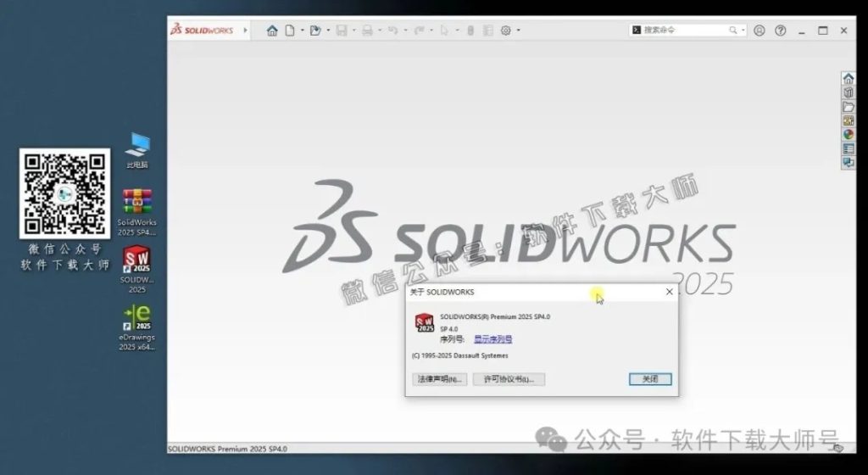This screenshot has height=475, width=868.
Task: Open Design Library tab in task pane
Action: 848,92
